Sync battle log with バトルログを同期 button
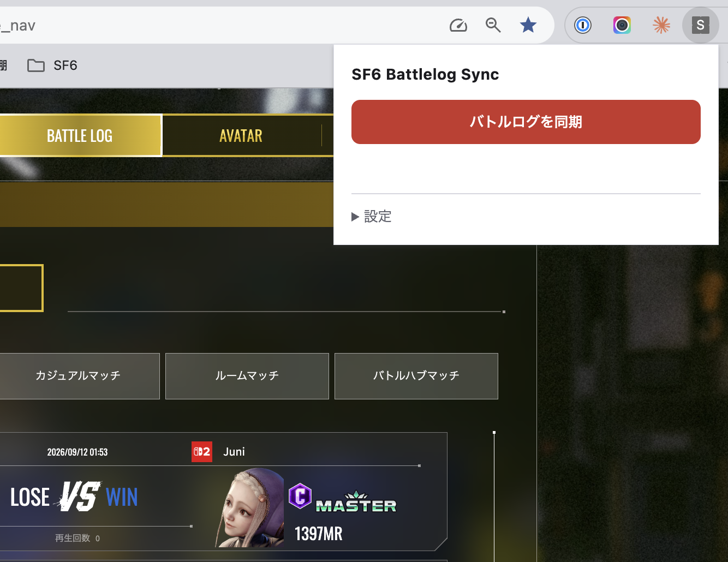This screenshot has width=728, height=562. [526, 122]
